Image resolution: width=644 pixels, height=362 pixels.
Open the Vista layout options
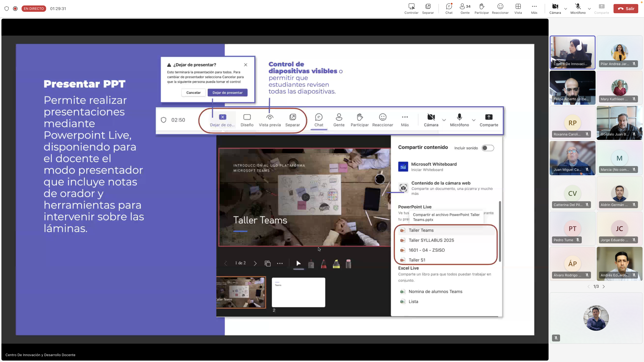coord(518,8)
